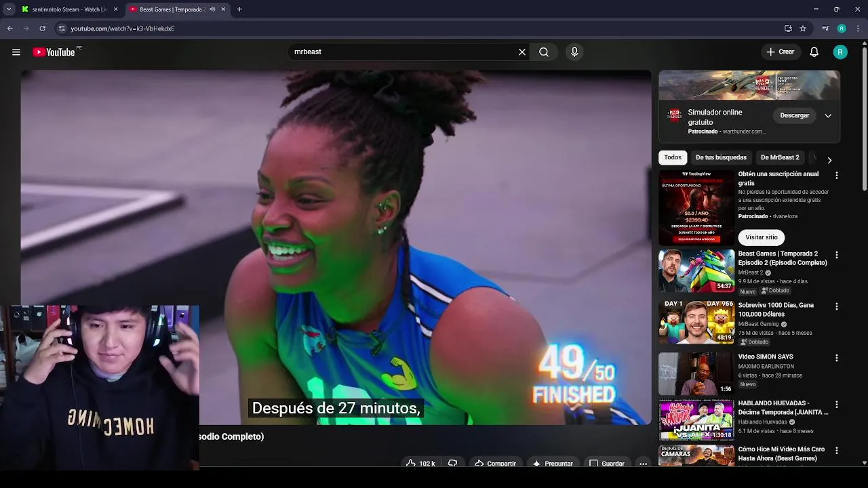The width and height of the screenshot is (868, 488).
Task: Show more filter chips with right arrow
Action: [x=829, y=160]
